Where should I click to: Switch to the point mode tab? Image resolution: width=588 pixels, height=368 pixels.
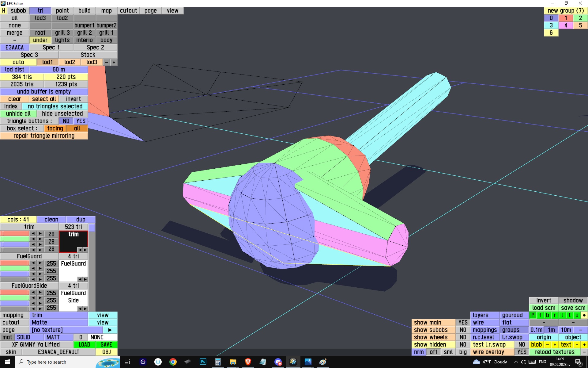click(x=62, y=11)
